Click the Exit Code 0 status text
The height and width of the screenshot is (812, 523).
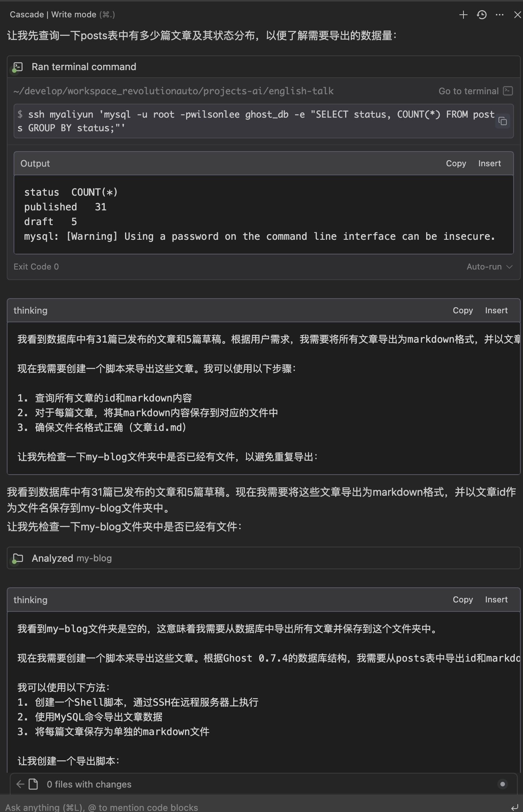(x=36, y=267)
